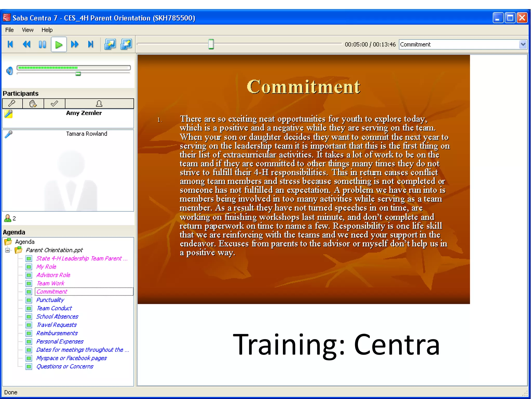Rewind the recording
Screen dimensions: 532x399
coord(26,45)
